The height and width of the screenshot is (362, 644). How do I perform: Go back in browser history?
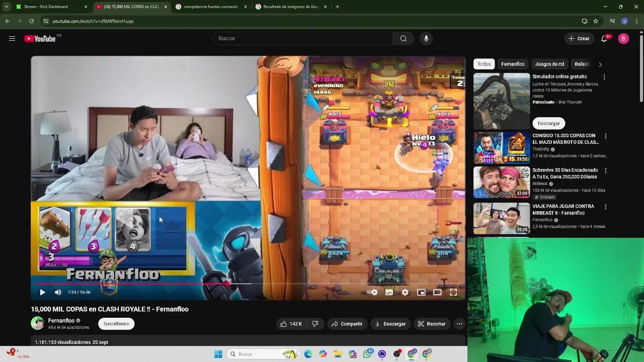(7, 21)
